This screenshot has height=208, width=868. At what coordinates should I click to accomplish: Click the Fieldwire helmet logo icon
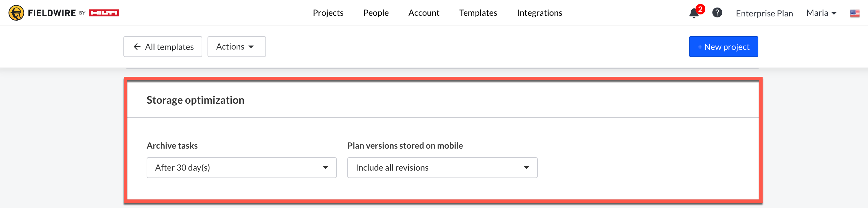(16, 13)
